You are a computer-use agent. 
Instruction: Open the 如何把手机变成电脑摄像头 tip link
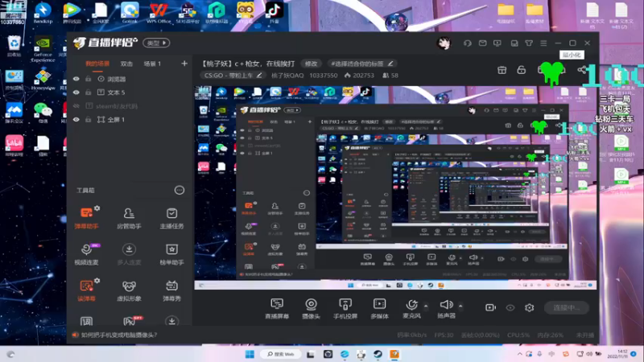coord(118,335)
